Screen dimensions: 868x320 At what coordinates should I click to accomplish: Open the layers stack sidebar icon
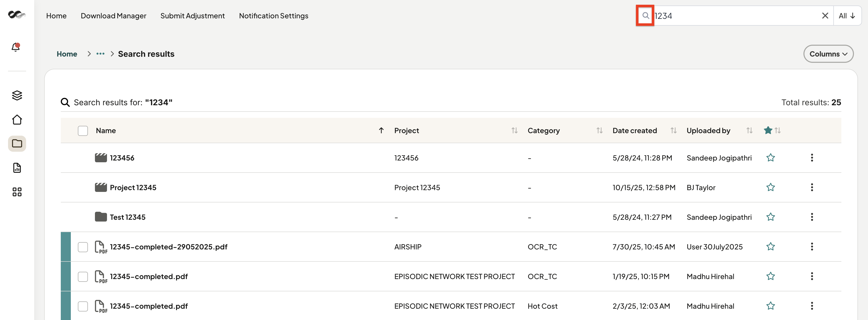tap(17, 95)
